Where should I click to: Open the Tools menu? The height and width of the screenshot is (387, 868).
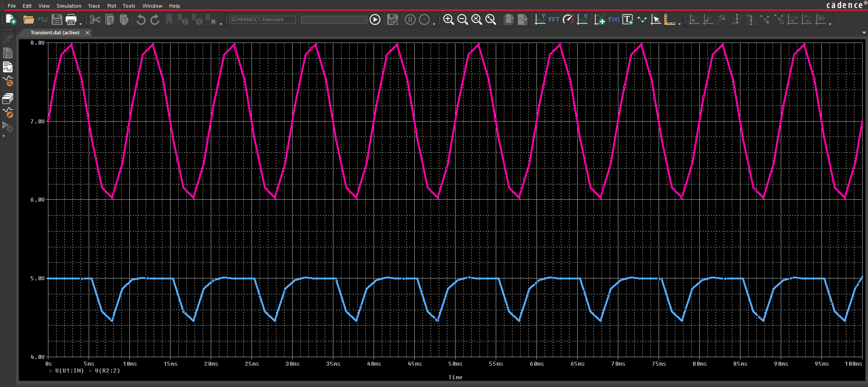[129, 6]
